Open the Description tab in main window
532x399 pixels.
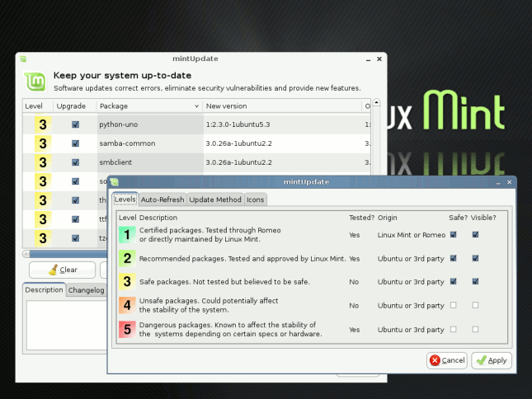(44, 290)
